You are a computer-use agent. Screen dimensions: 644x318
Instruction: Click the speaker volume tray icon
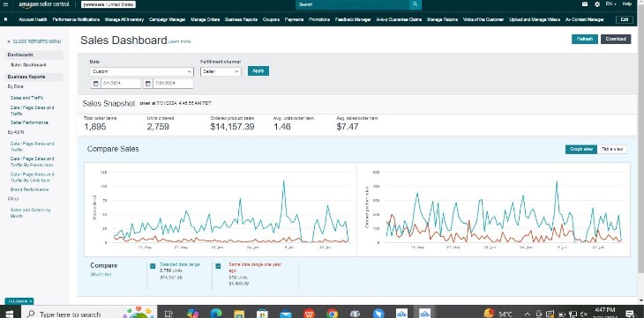tap(584, 314)
